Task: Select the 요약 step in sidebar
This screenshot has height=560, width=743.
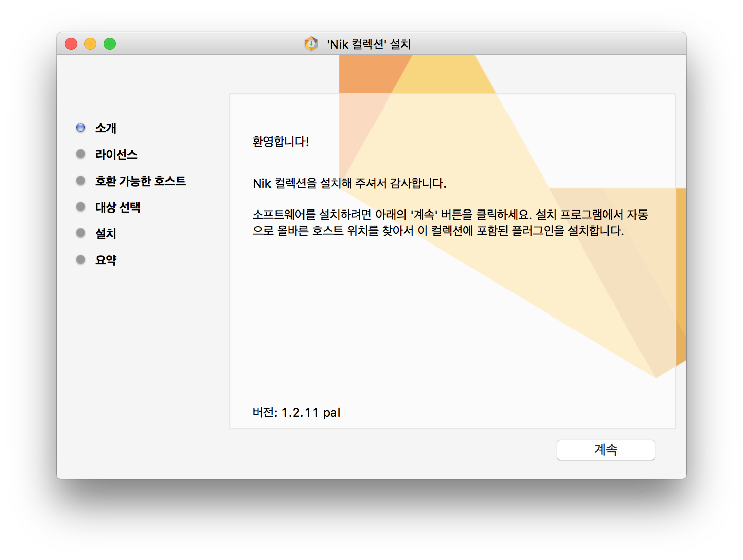Action: pyautogui.click(x=106, y=260)
